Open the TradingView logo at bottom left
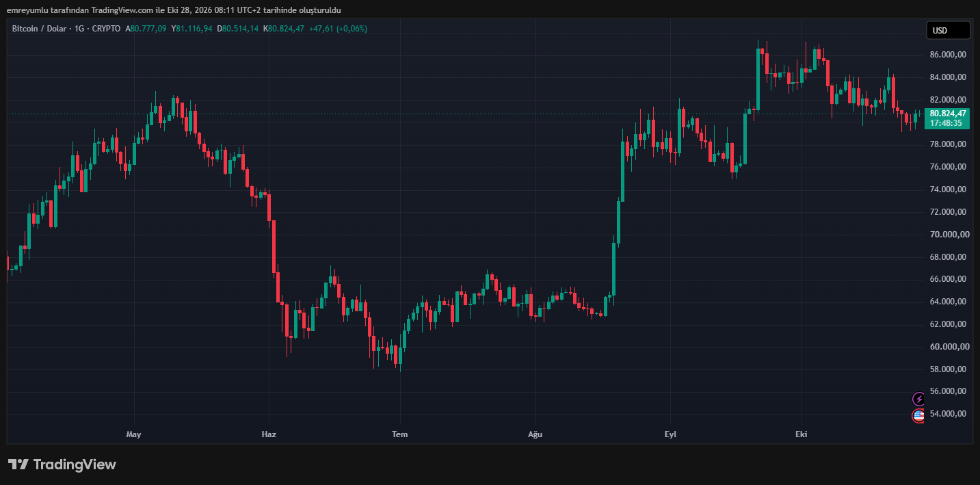Screen dimensions: 980x485 click(x=62, y=464)
